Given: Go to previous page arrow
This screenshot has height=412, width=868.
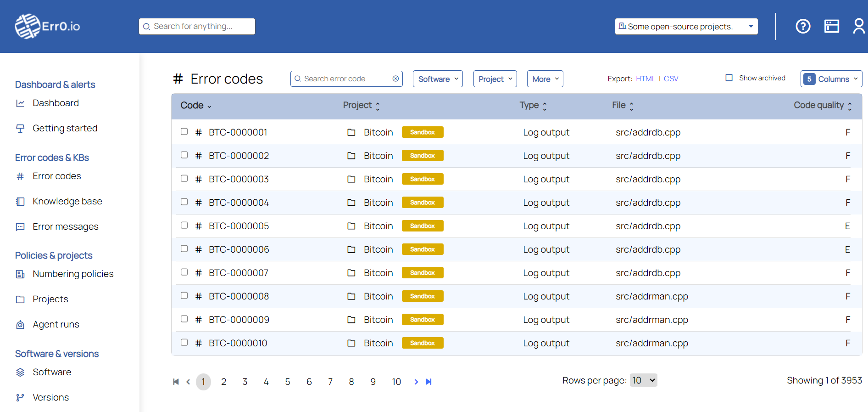Looking at the screenshot, I should (x=188, y=382).
